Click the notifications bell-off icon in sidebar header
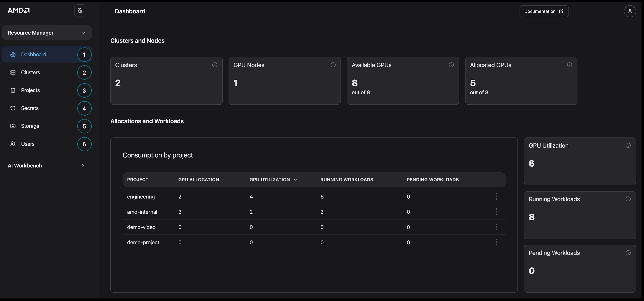Screen dimensions: 644x301 click(80, 10)
